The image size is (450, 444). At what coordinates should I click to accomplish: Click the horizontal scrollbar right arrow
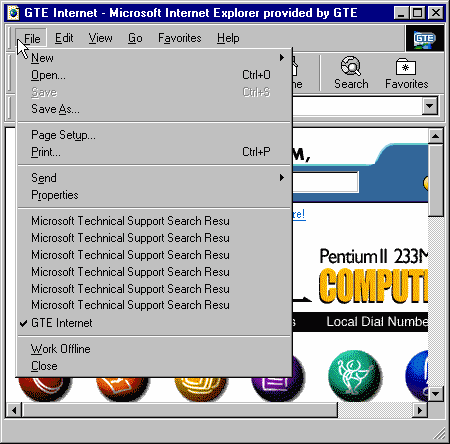pyautogui.click(x=420, y=410)
